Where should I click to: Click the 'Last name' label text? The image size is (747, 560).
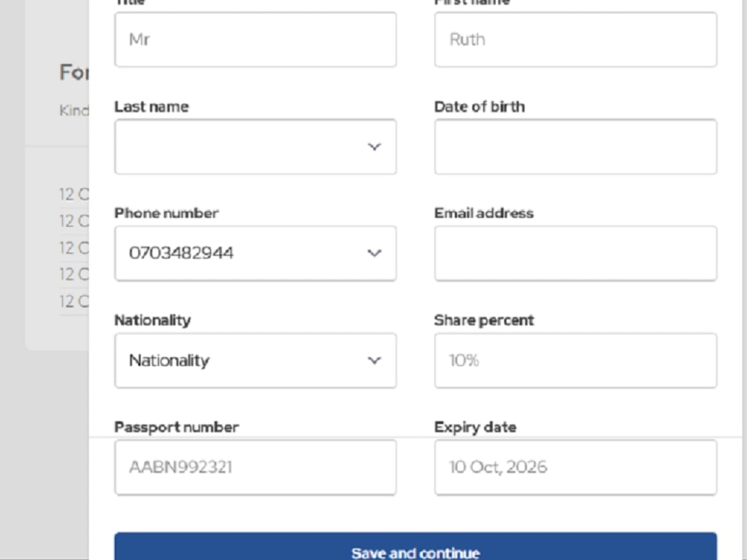click(151, 107)
